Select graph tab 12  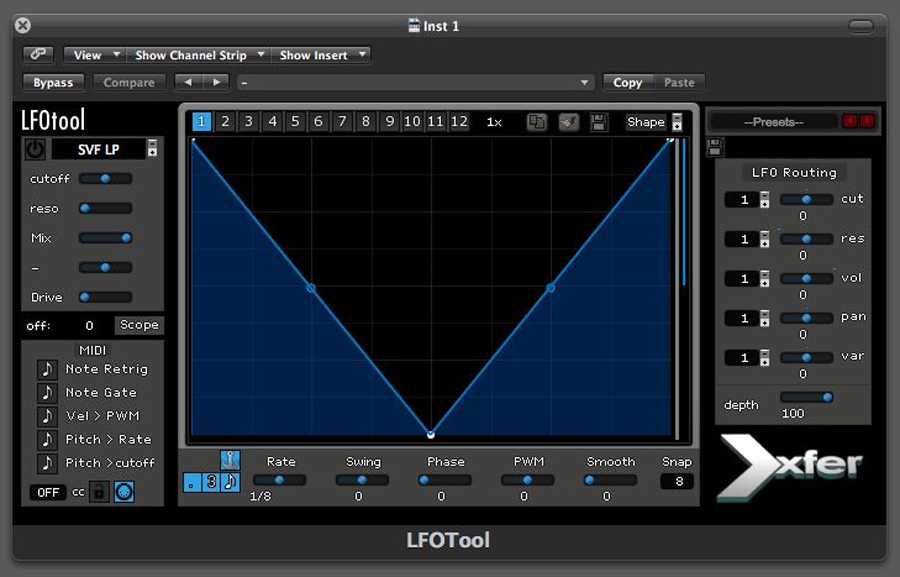click(x=459, y=122)
